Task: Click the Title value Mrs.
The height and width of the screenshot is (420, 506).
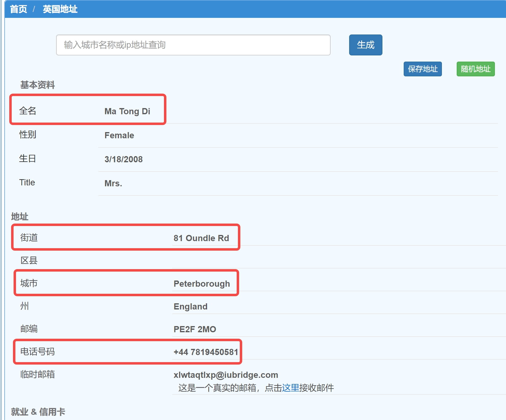Action: [x=113, y=183]
